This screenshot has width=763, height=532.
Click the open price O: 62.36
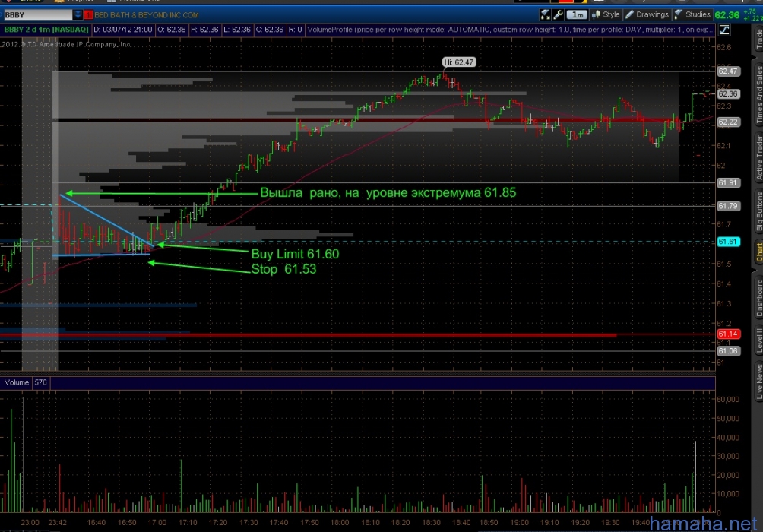pos(171,30)
